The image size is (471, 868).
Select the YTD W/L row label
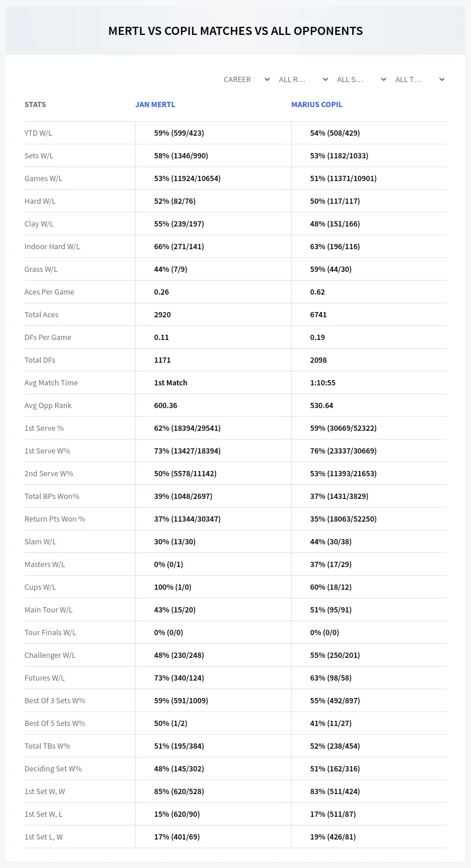click(x=38, y=133)
